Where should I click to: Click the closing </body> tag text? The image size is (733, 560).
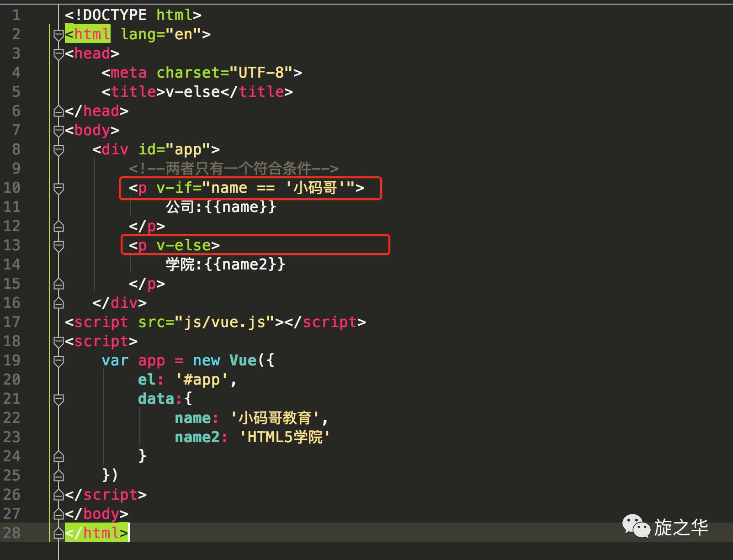97,514
